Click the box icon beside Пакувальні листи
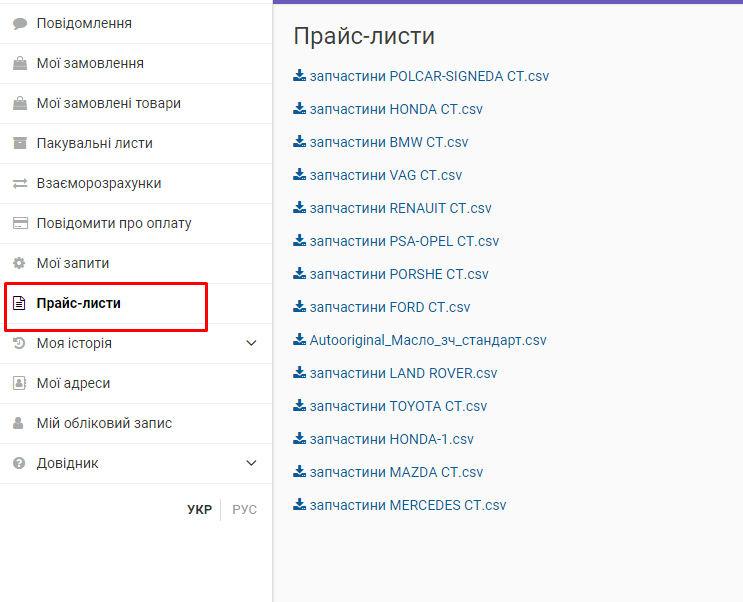743x602 pixels. [20, 143]
